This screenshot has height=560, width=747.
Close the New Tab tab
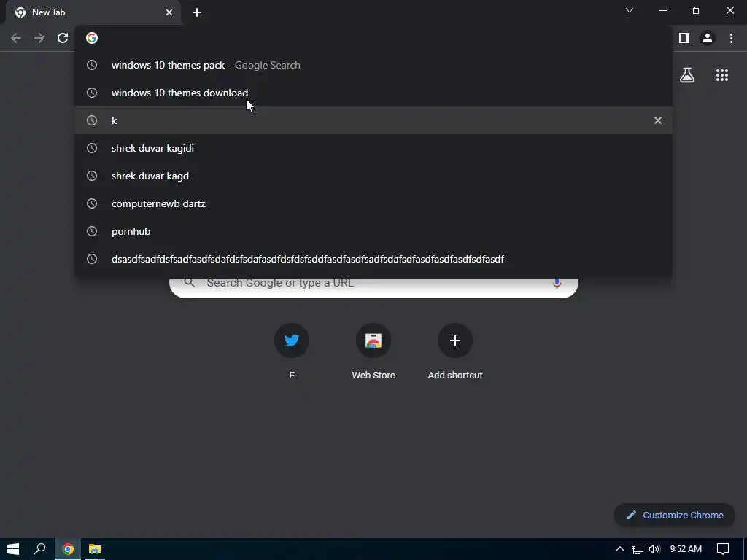coord(169,12)
